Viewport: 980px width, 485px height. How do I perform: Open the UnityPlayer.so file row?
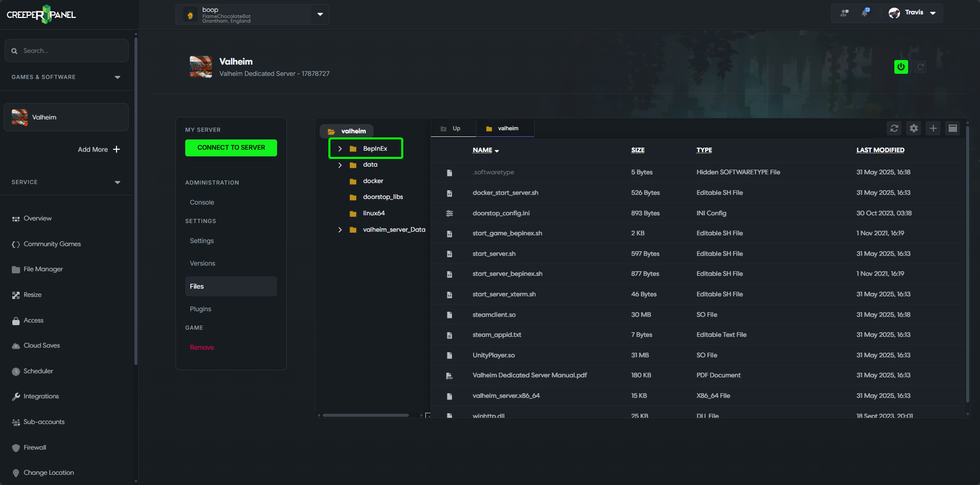click(698, 355)
